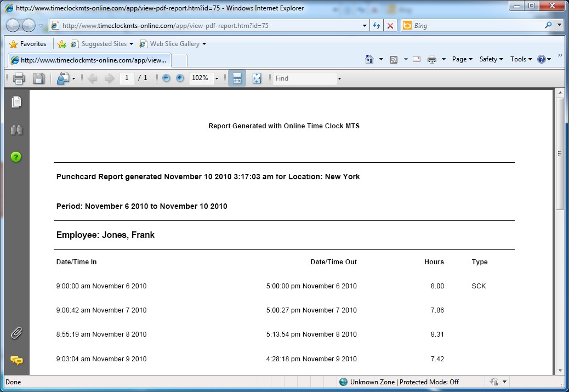Click the 8.31 hours value

click(437, 334)
